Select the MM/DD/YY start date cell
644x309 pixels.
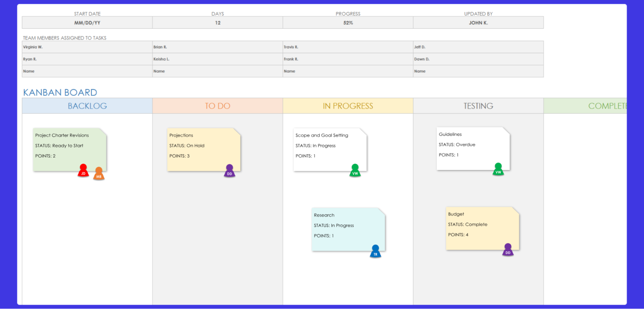87,23
